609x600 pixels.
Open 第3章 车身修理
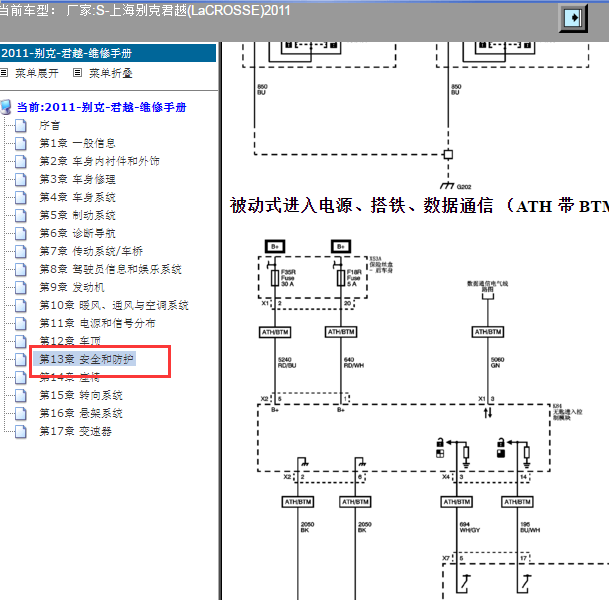tap(77, 179)
